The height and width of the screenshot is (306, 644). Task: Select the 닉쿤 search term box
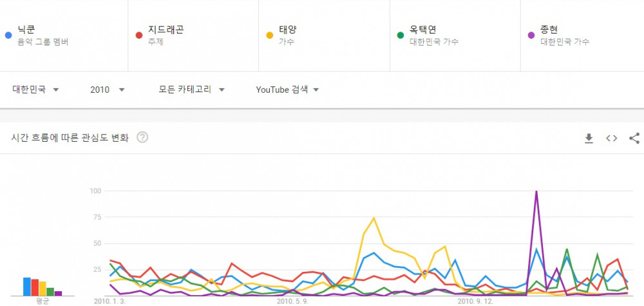(64, 35)
